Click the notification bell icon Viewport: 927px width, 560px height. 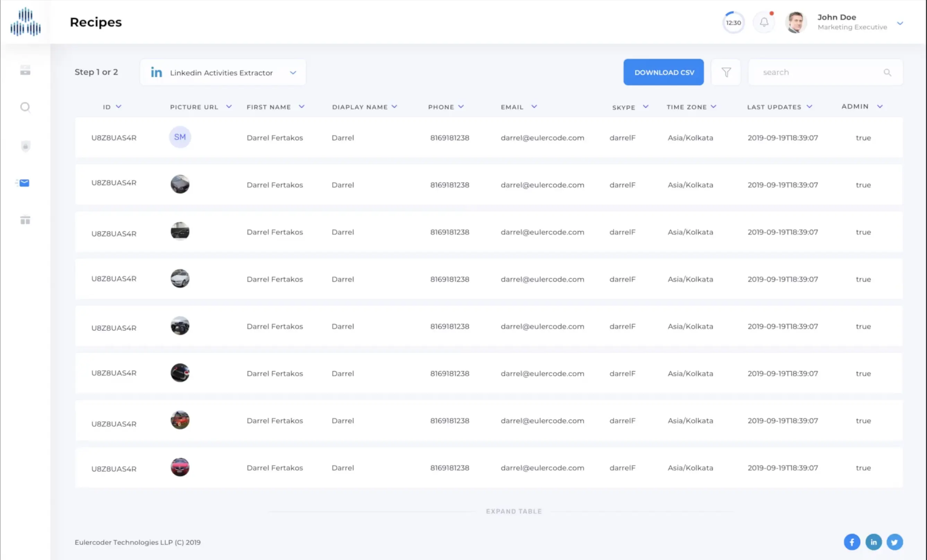click(764, 23)
